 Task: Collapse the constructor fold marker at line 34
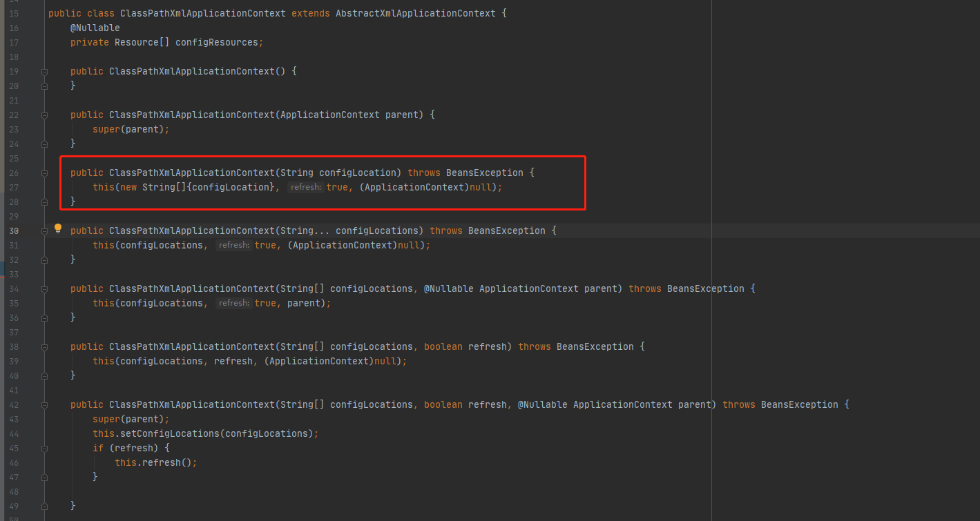44,288
